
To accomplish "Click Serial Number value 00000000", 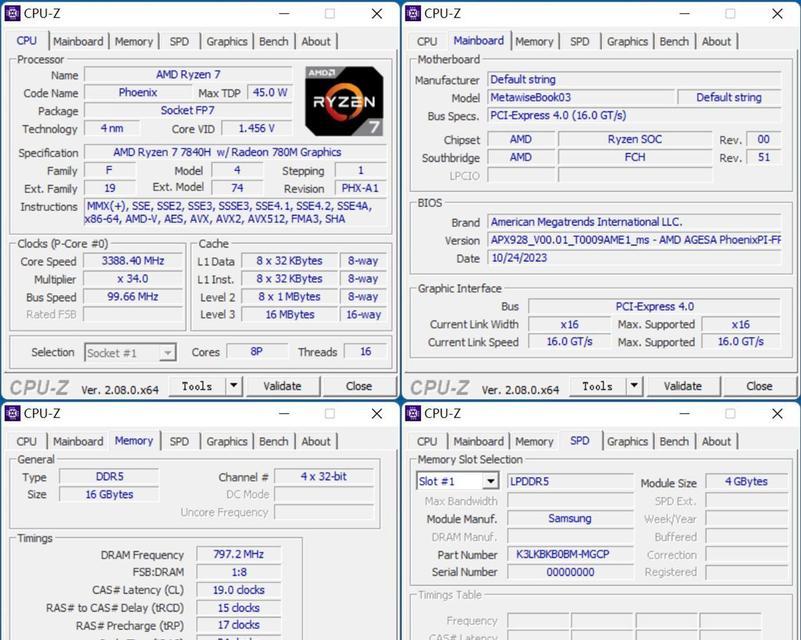I will pos(570,572).
